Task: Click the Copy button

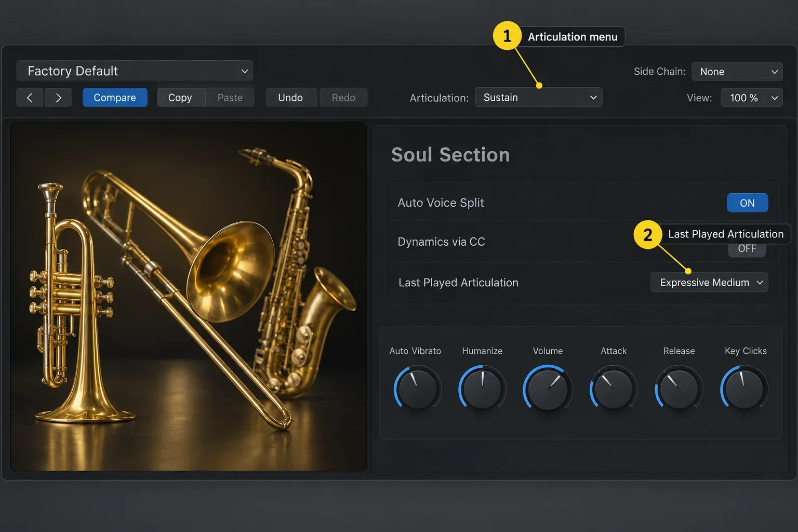Action: (180, 98)
